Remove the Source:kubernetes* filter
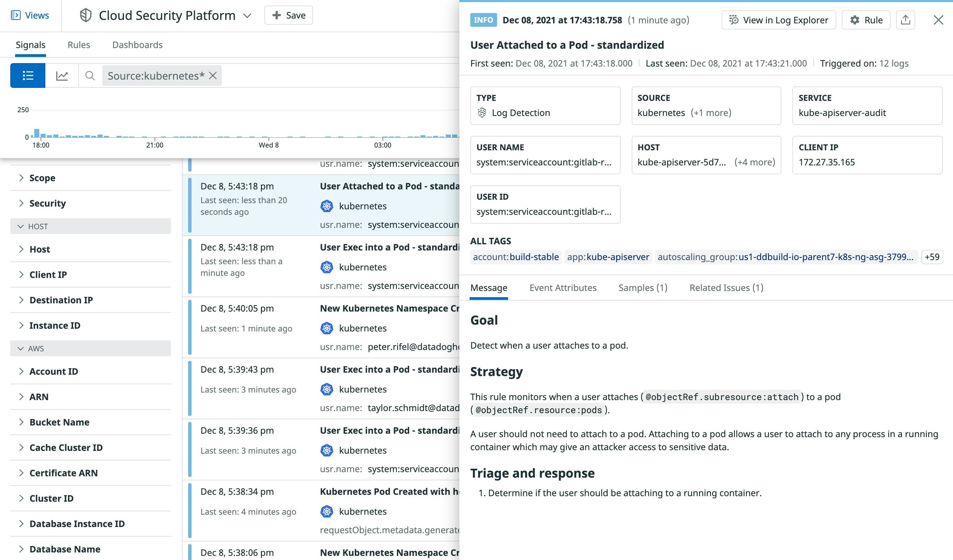 213,75
